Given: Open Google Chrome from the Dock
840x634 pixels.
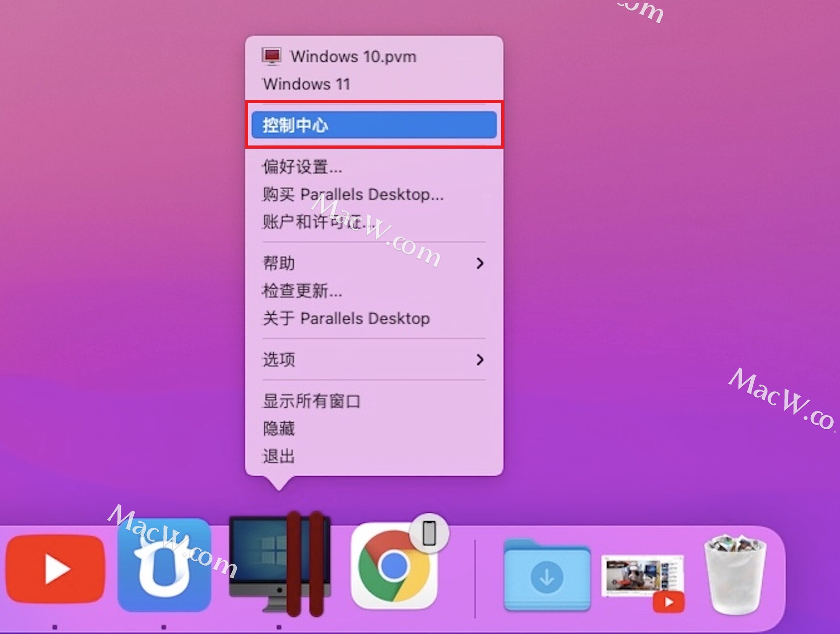Looking at the screenshot, I should (x=394, y=566).
